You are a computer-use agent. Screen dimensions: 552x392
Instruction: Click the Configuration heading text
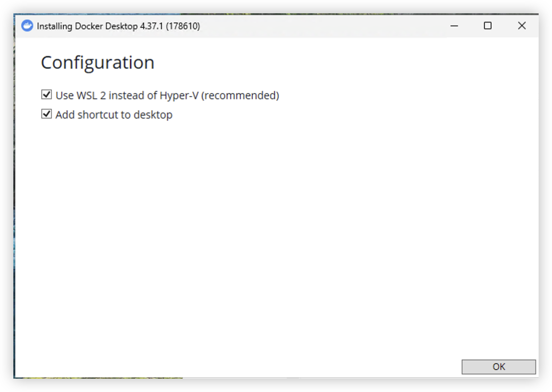pyautogui.click(x=97, y=62)
